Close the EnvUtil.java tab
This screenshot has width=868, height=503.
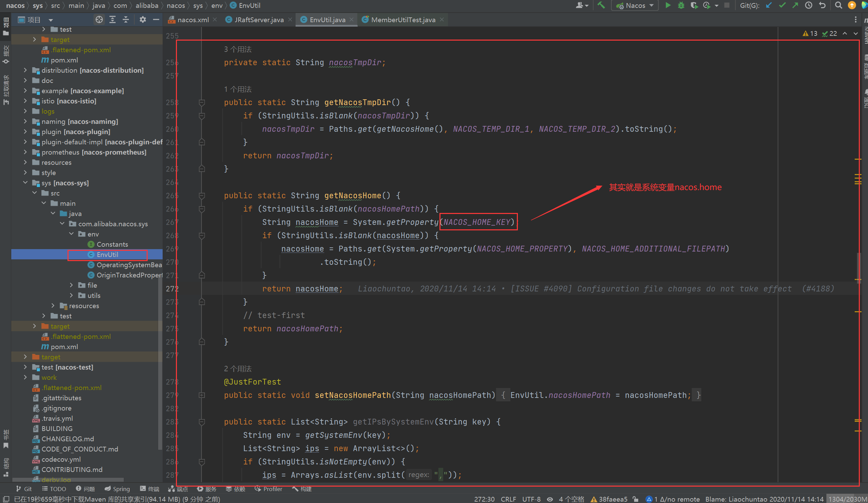(x=351, y=20)
